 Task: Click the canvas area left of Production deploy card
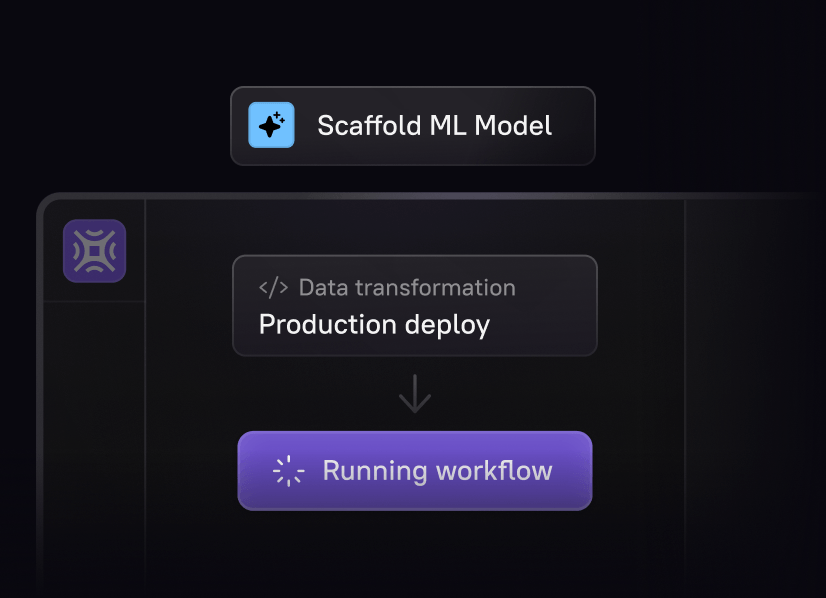pyautogui.click(x=189, y=306)
